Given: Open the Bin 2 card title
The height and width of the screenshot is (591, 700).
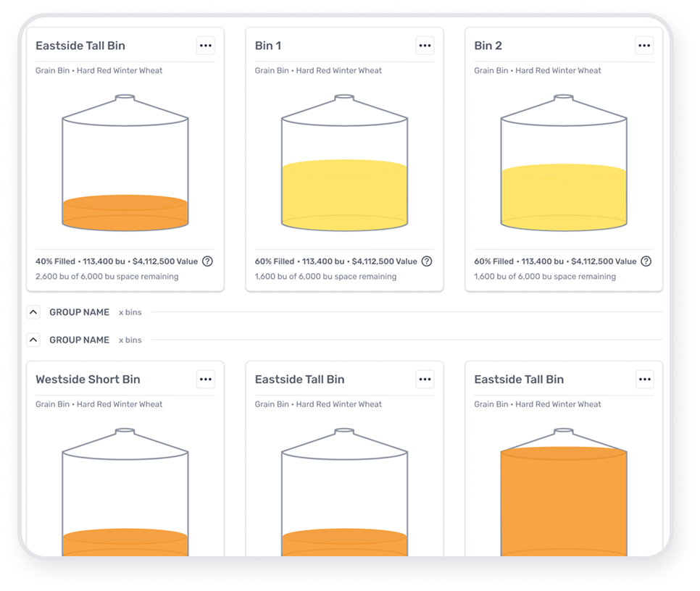Looking at the screenshot, I should 488,46.
